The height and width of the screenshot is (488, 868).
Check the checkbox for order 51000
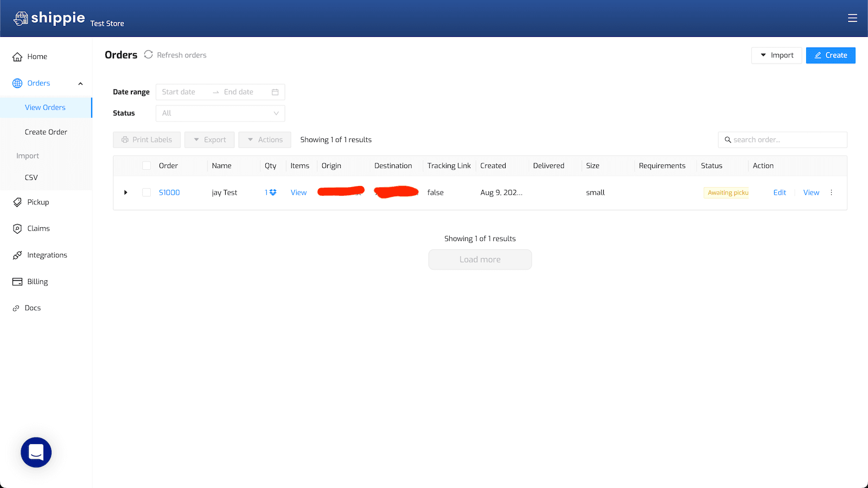point(146,192)
